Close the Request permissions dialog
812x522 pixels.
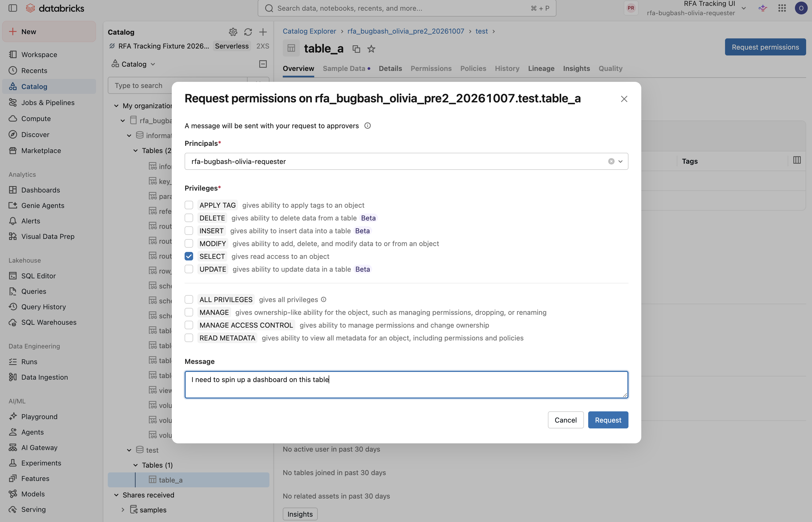click(x=624, y=99)
